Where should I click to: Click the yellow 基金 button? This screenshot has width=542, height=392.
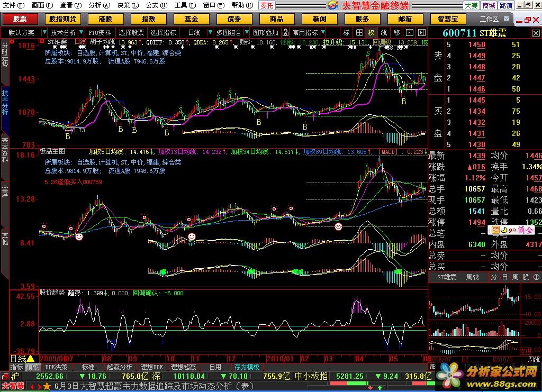pos(191,19)
